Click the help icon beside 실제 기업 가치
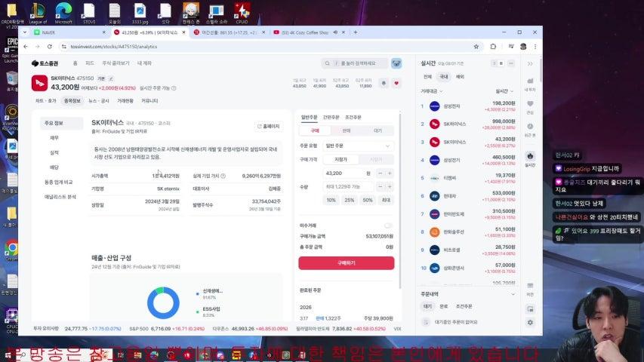The height and width of the screenshot is (362, 644). pyautogui.click(x=223, y=176)
